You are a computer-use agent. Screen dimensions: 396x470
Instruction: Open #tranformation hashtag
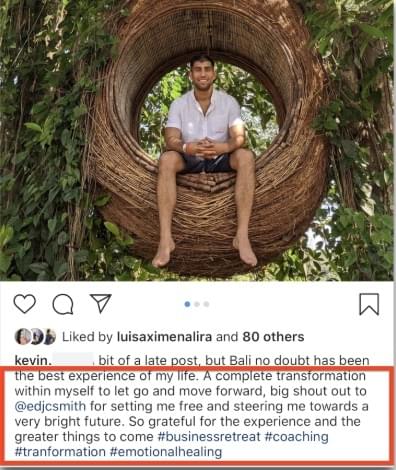60,452
